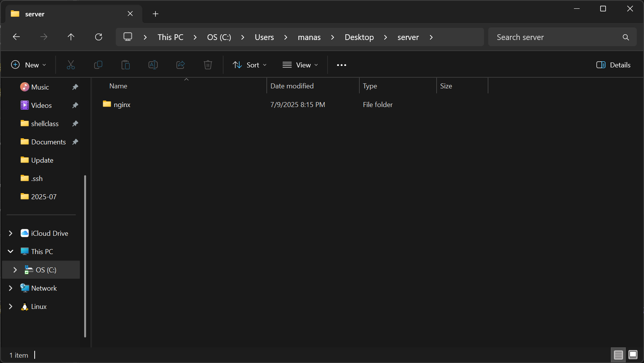Viewport: 644px width, 363px height.
Task: Click the Cut scissors icon
Action: click(71, 65)
